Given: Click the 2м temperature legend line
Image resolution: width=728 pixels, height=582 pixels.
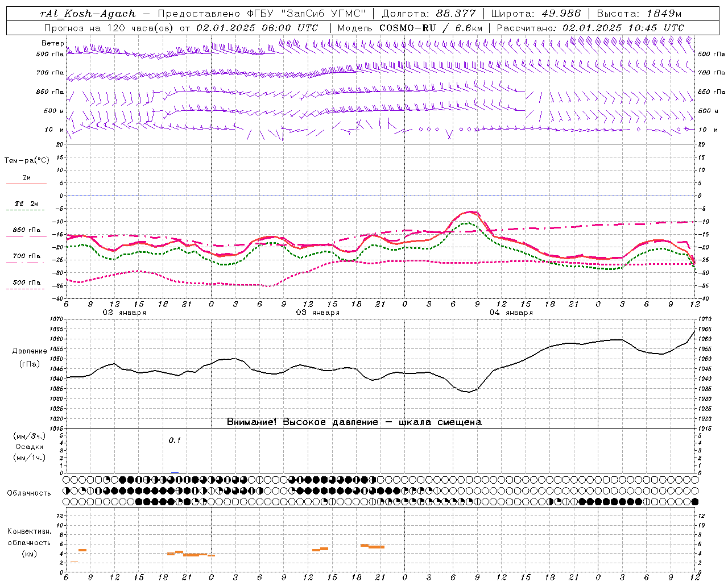Looking at the screenshot, I should coord(26,184).
